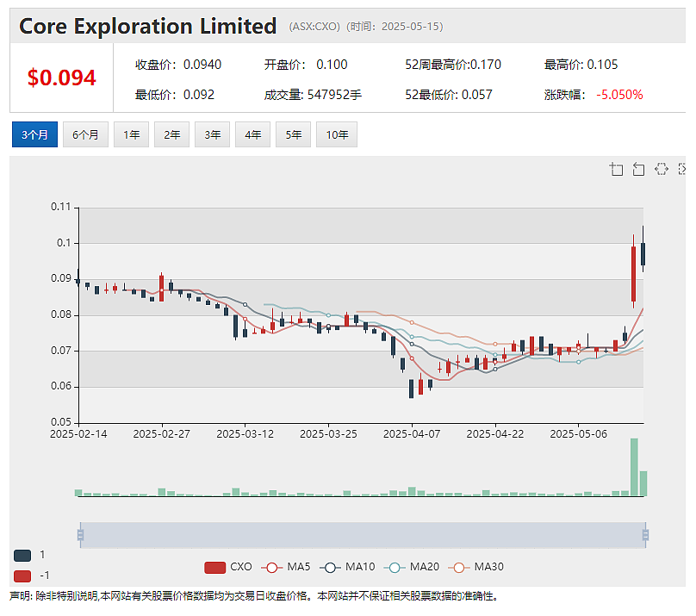Click the 时间: 2025-05-15 date text
The image size is (696, 616).
click(395, 27)
